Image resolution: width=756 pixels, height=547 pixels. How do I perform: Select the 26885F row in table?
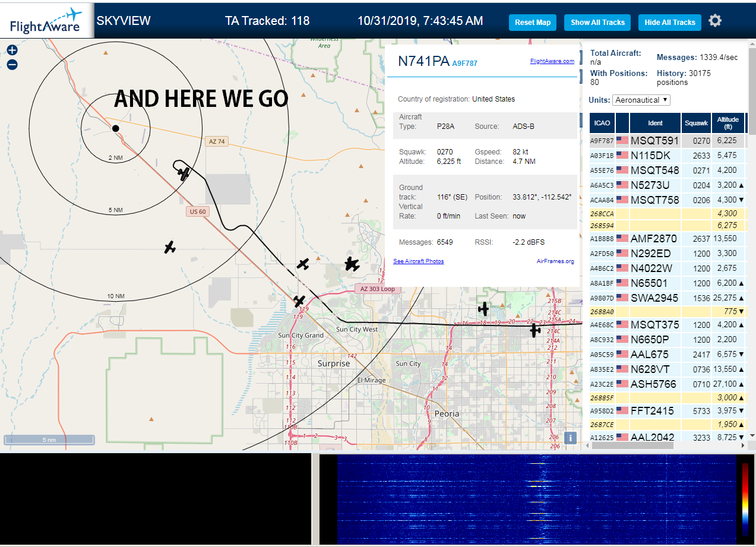point(667,397)
